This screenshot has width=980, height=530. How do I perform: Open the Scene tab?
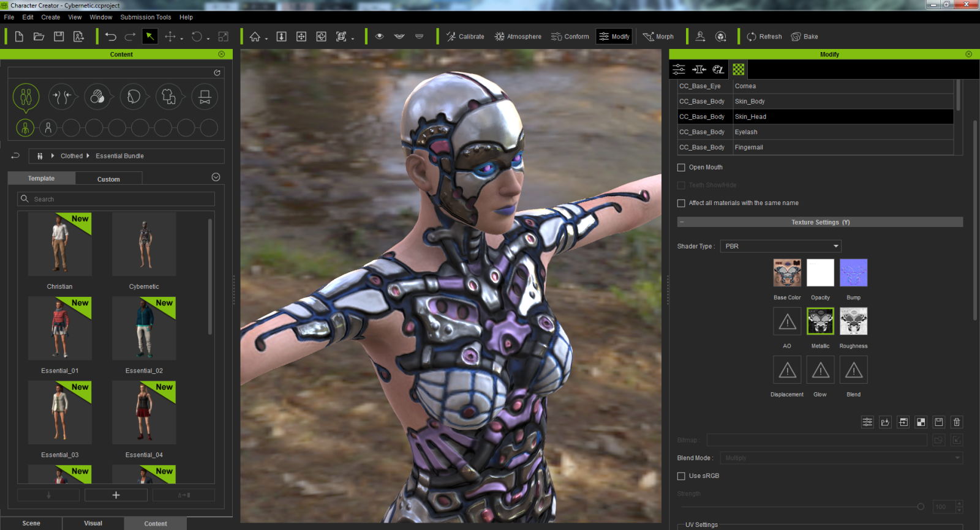pos(31,523)
